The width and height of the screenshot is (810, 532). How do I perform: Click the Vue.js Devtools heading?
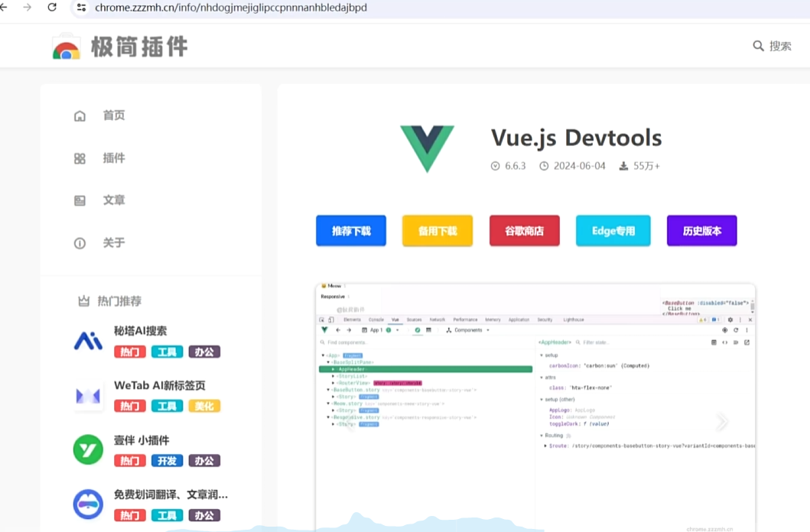pos(576,138)
